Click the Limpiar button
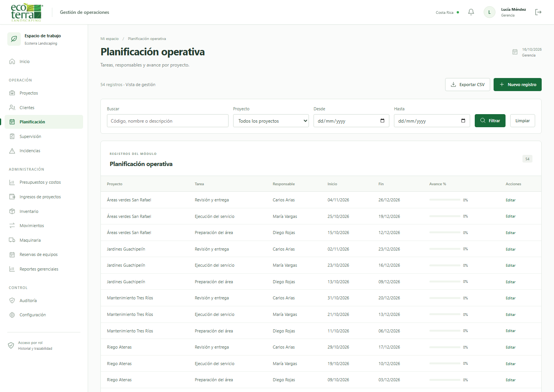Viewport: 554px width, 392px height. point(522,121)
